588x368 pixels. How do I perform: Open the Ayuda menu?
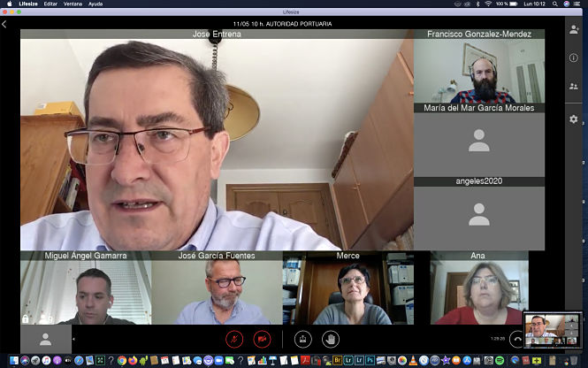pos(95,4)
